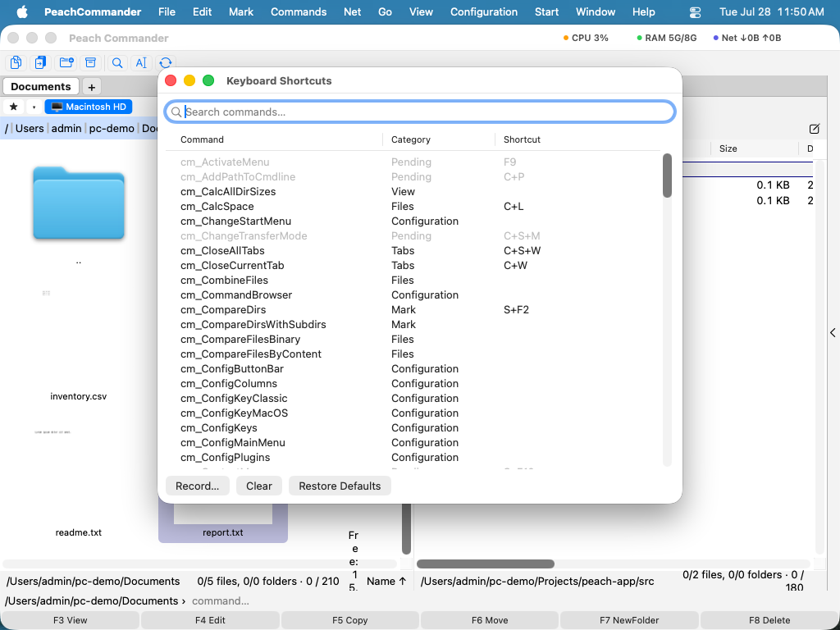840x630 pixels.
Task: Select the inventory.csv file
Action: point(79,396)
